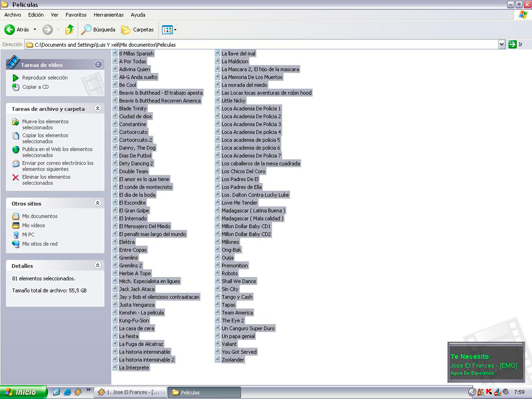
Task: Collapse the Otros sitios panel
Action: [98, 203]
